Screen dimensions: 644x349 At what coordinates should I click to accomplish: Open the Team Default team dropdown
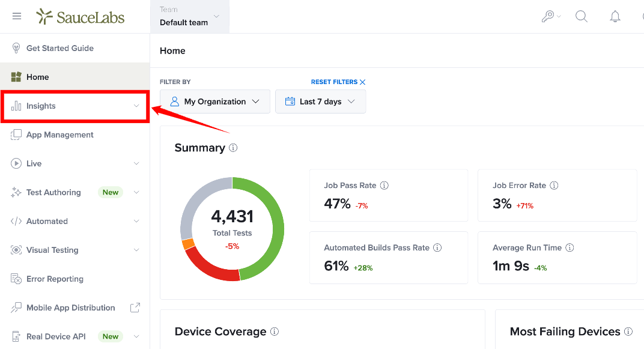tap(190, 16)
